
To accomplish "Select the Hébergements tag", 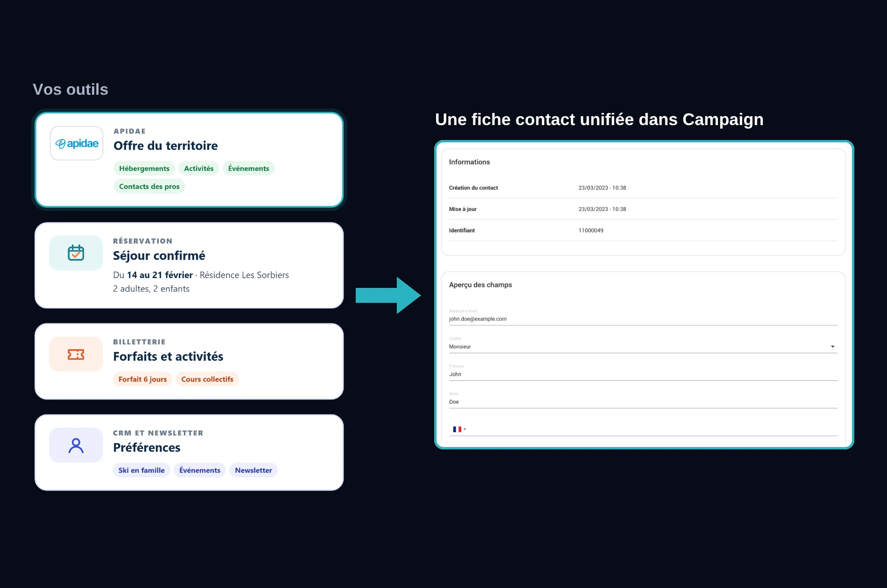I will [x=144, y=168].
